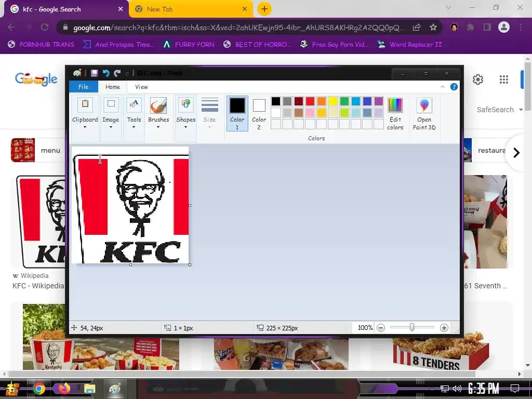Open the File menu in Paint
This screenshot has width=532, height=399.
pos(84,87)
